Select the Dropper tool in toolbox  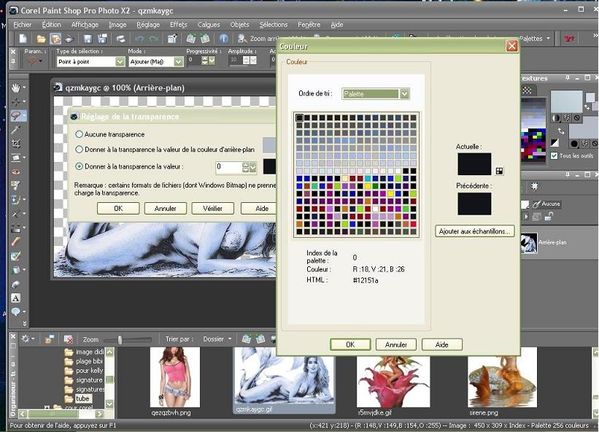coord(15,129)
